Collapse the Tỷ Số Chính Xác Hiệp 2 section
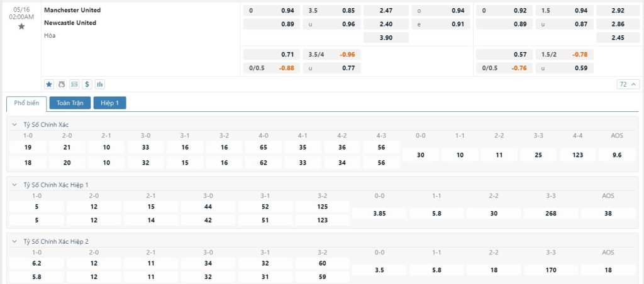This screenshot has height=284, width=644. click(x=15, y=241)
